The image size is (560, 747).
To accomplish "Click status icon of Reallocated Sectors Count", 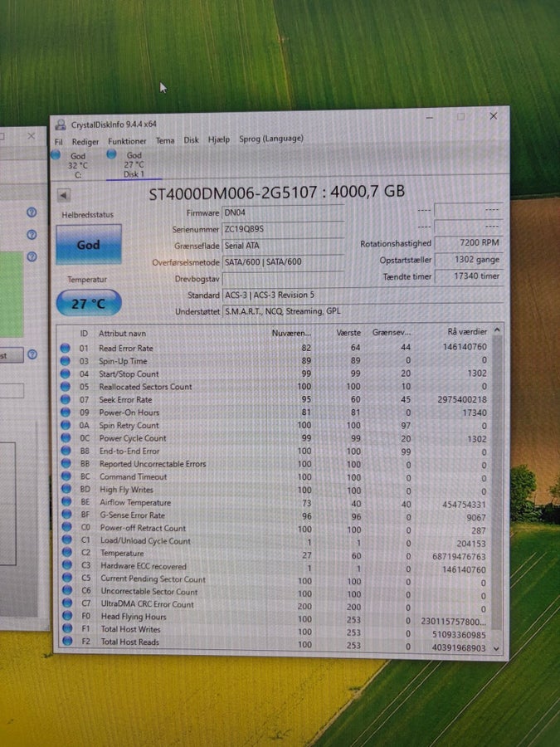I will pyautogui.click(x=66, y=387).
